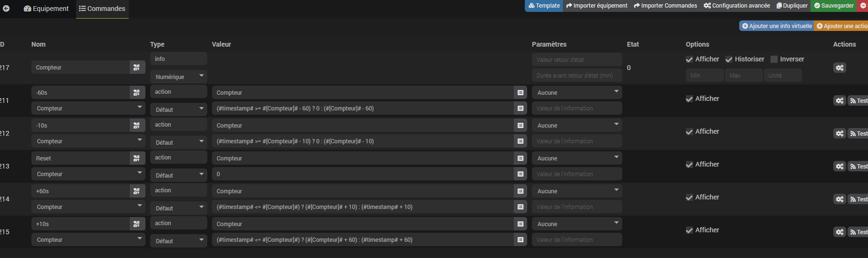Open icon picker beside the -60s name field
The height and width of the screenshot is (258, 868).
coord(137,92)
